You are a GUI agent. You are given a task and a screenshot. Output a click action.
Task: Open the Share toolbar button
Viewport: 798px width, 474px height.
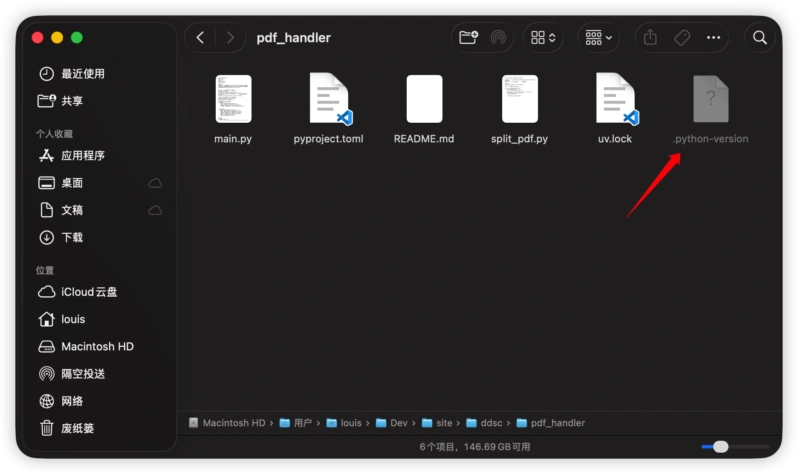(651, 37)
